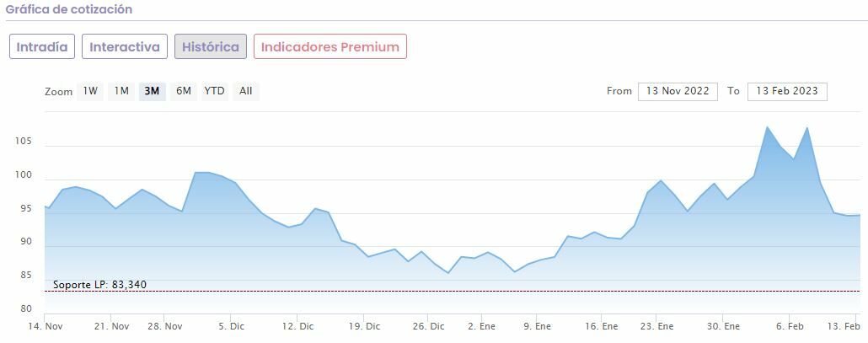Open Indicadores Premium tab
Viewport: 868px width, 343px height.
[x=330, y=47]
